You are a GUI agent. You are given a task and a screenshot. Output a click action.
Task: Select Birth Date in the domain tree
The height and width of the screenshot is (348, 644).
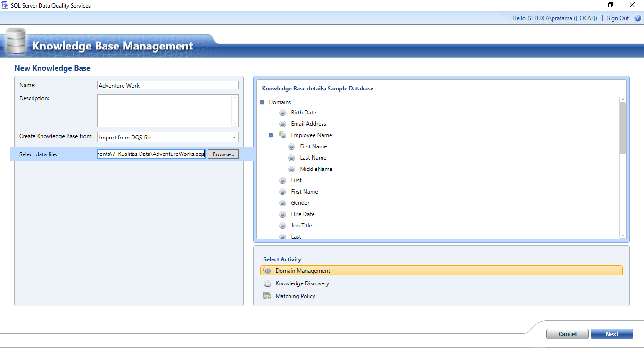(x=304, y=113)
